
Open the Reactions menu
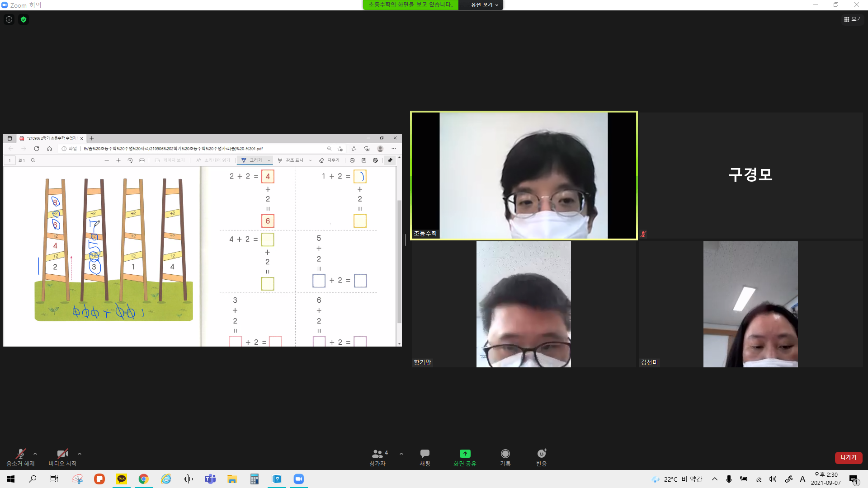click(542, 457)
